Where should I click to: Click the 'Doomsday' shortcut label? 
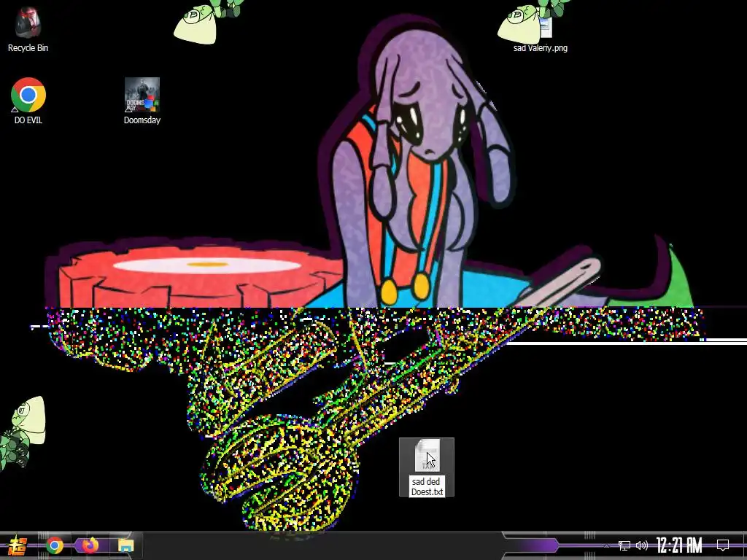tap(142, 120)
